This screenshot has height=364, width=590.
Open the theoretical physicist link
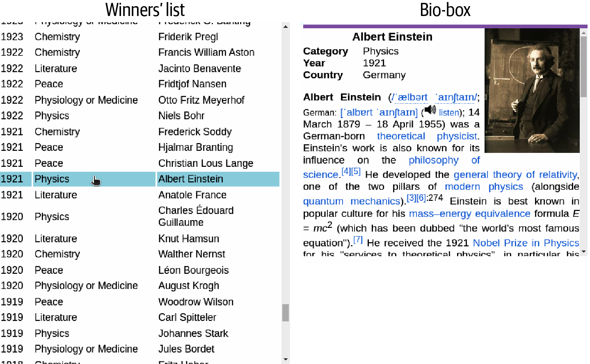427,136
